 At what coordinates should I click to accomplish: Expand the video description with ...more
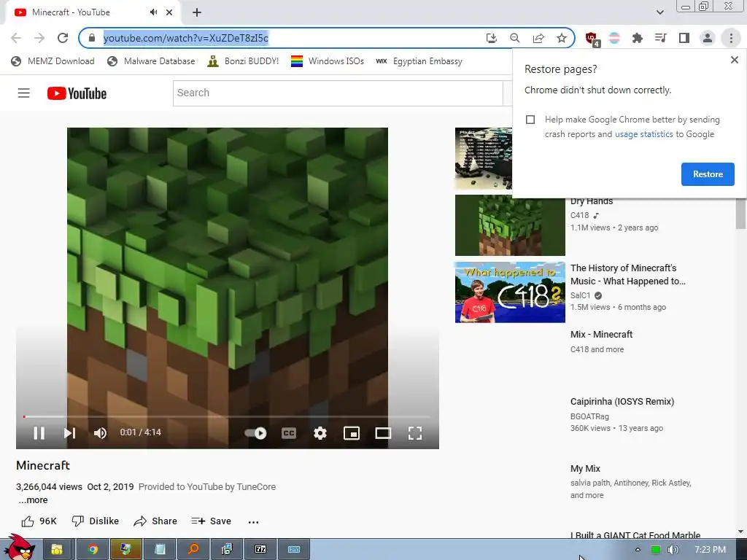tap(34, 500)
